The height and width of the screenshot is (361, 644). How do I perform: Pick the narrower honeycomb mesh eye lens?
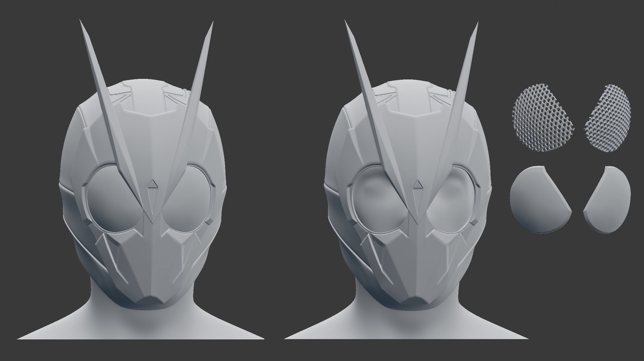click(608, 118)
